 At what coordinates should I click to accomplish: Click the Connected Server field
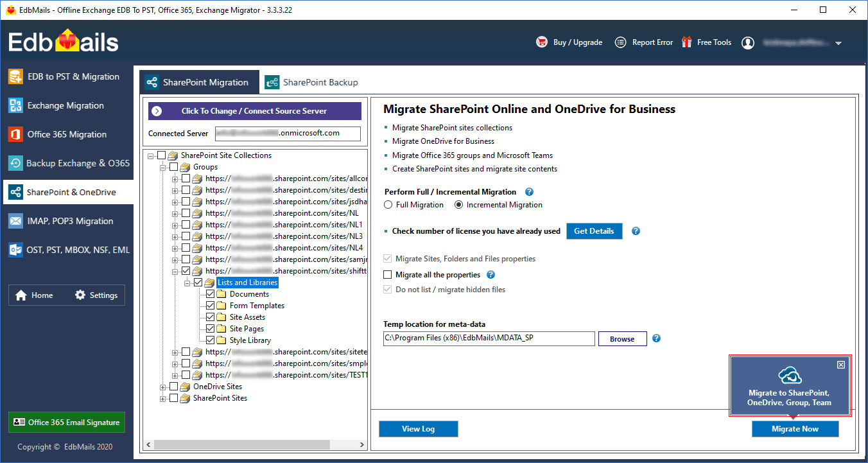[x=288, y=134]
